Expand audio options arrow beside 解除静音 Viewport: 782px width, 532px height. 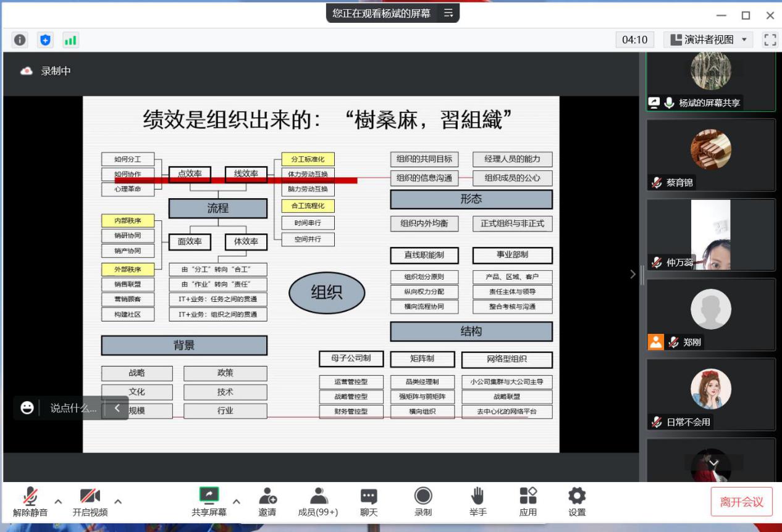(x=58, y=501)
